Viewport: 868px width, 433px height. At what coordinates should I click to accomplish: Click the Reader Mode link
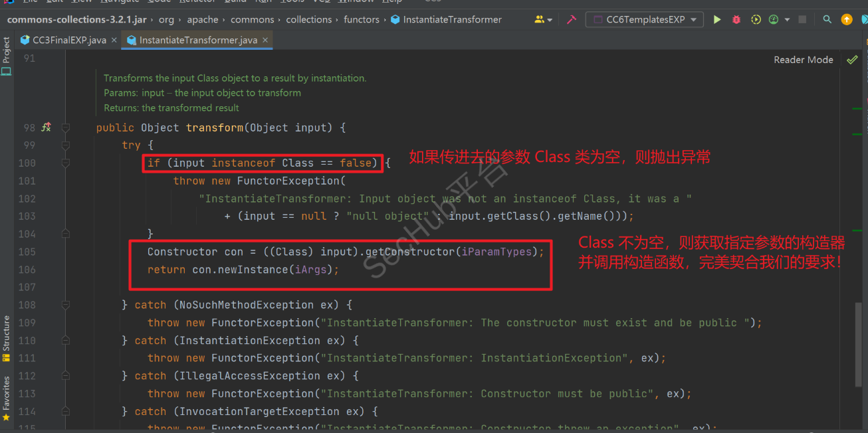click(803, 59)
